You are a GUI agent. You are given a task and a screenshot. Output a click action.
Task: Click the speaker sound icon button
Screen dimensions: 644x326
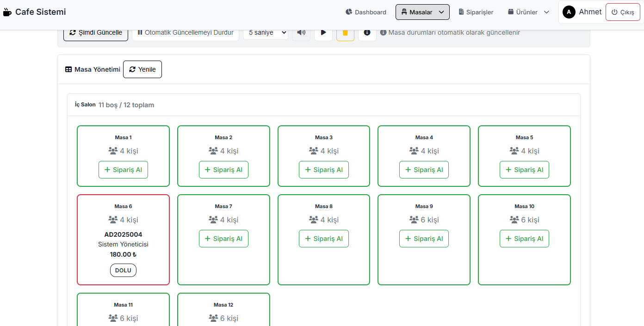tap(301, 32)
